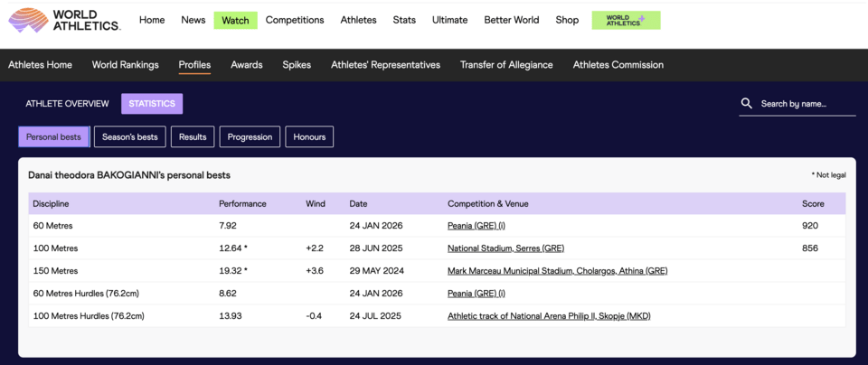Click the World Athletics logo

(x=62, y=20)
